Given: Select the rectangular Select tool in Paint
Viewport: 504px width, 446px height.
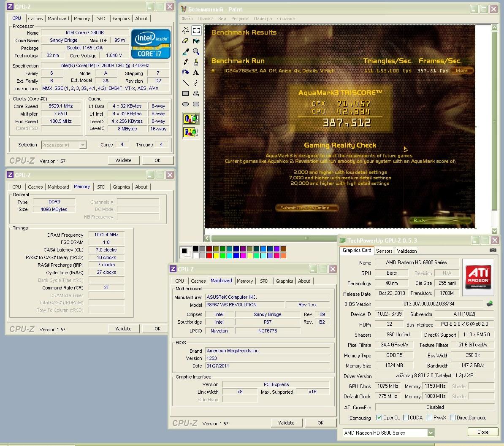Looking at the screenshot, I should (x=196, y=30).
